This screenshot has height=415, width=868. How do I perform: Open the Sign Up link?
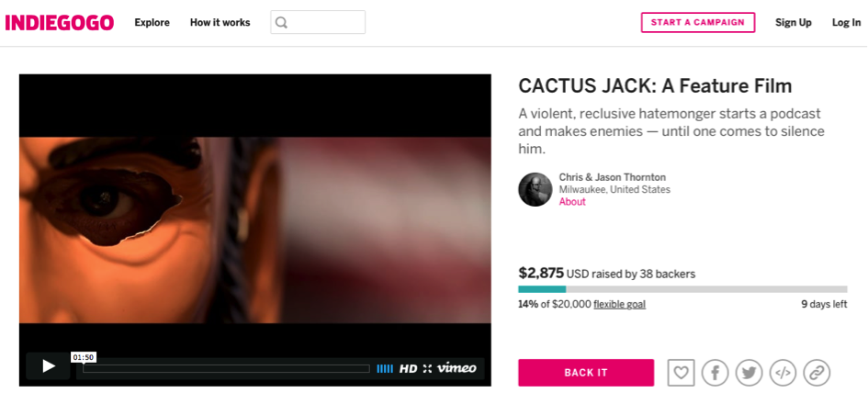[794, 23]
